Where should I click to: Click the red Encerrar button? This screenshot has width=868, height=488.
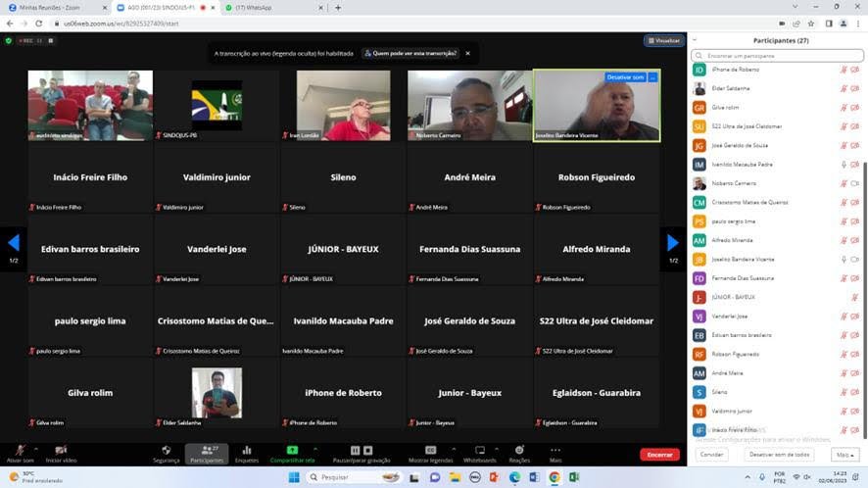(x=659, y=455)
